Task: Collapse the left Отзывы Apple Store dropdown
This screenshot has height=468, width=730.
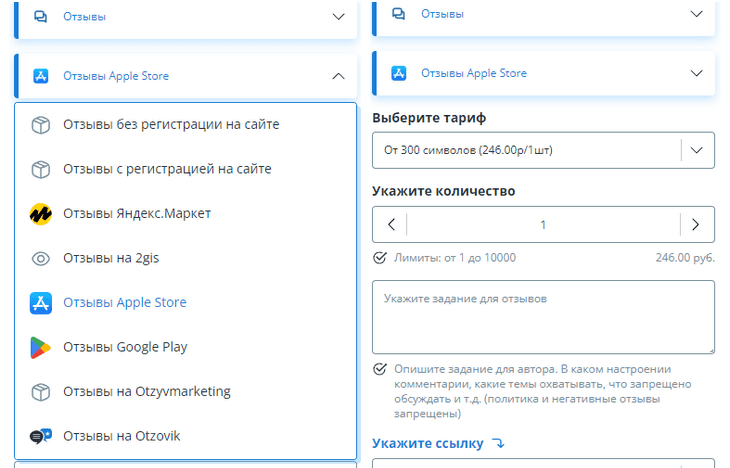Action: [x=337, y=76]
